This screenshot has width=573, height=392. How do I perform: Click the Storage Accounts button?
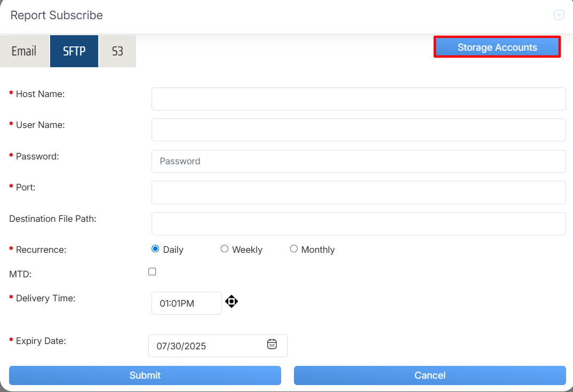[497, 47]
